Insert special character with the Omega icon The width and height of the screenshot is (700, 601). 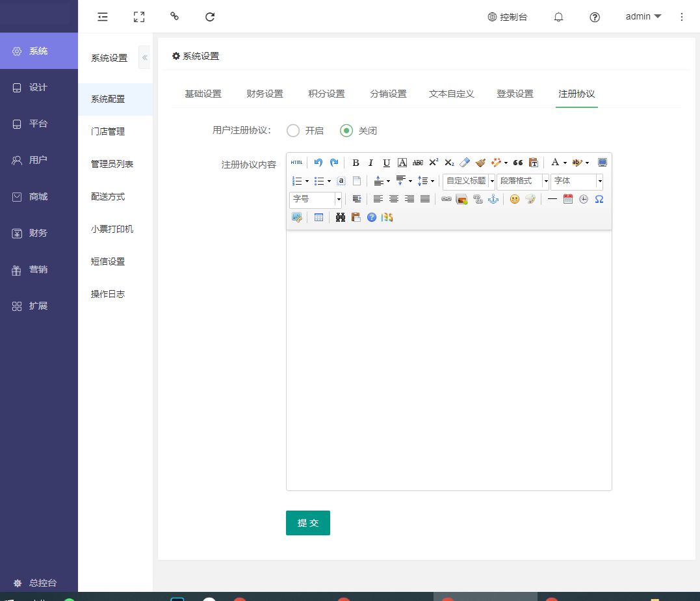(599, 199)
